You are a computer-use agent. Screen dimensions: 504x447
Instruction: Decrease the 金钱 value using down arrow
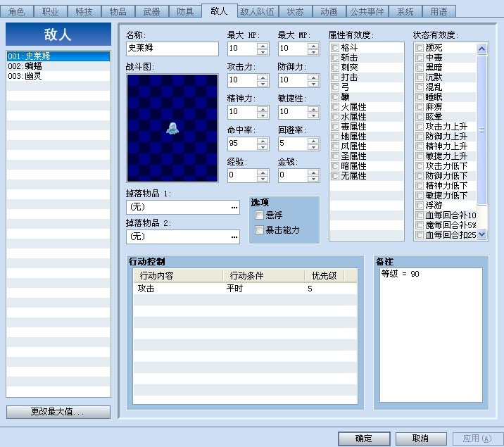click(x=313, y=178)
